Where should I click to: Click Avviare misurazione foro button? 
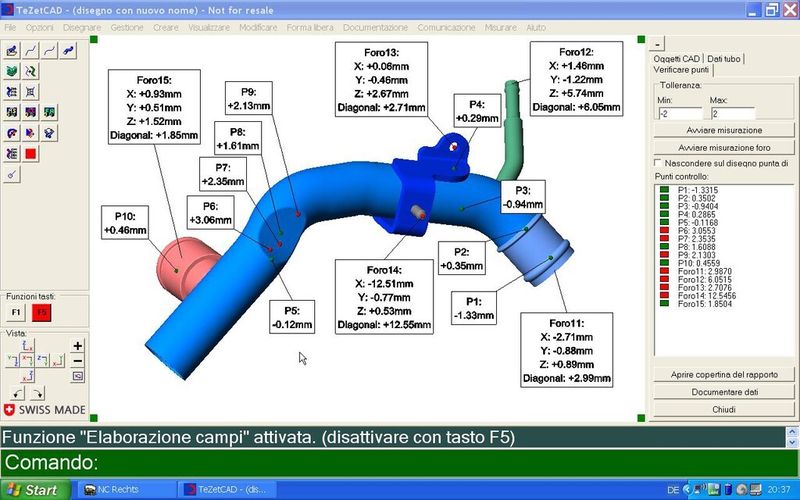pos(724,147)
